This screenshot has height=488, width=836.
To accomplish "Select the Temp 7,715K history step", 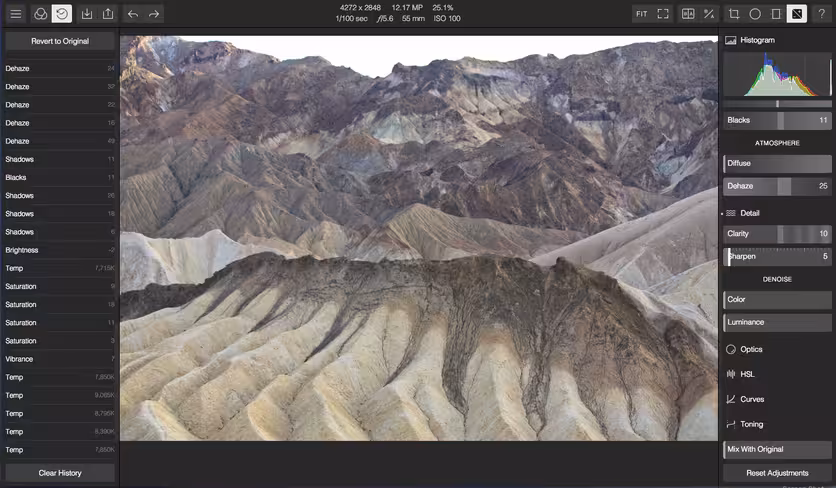I will [60, 268].
